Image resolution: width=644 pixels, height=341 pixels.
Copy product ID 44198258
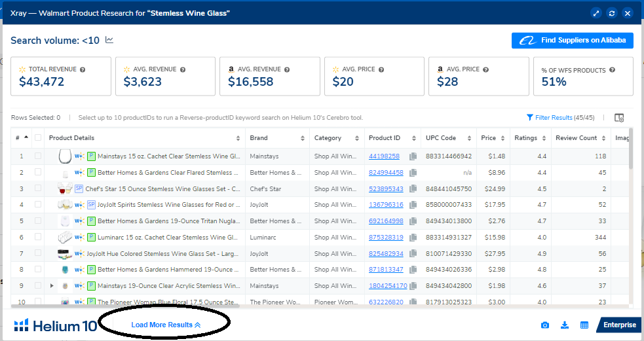click(413, 156)
